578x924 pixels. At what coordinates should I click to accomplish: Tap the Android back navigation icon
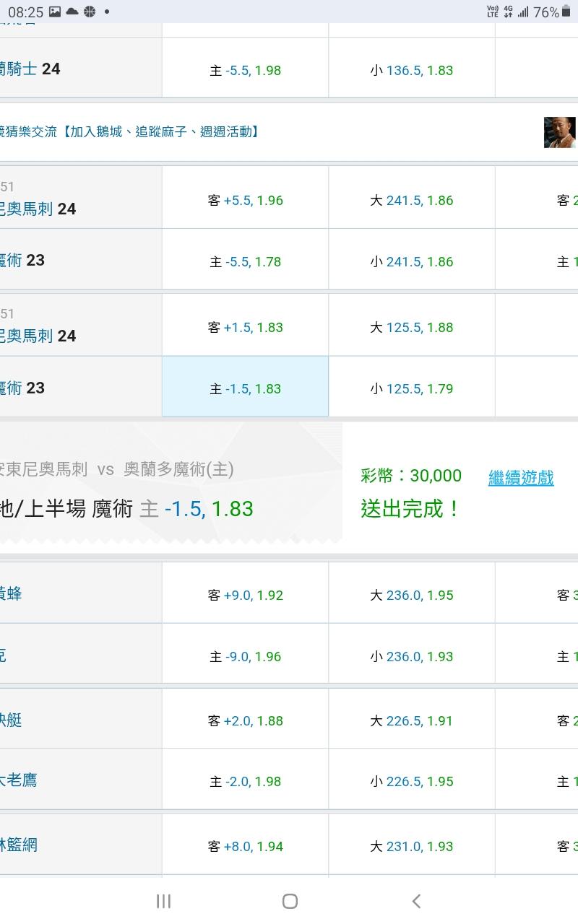[416, 901]
